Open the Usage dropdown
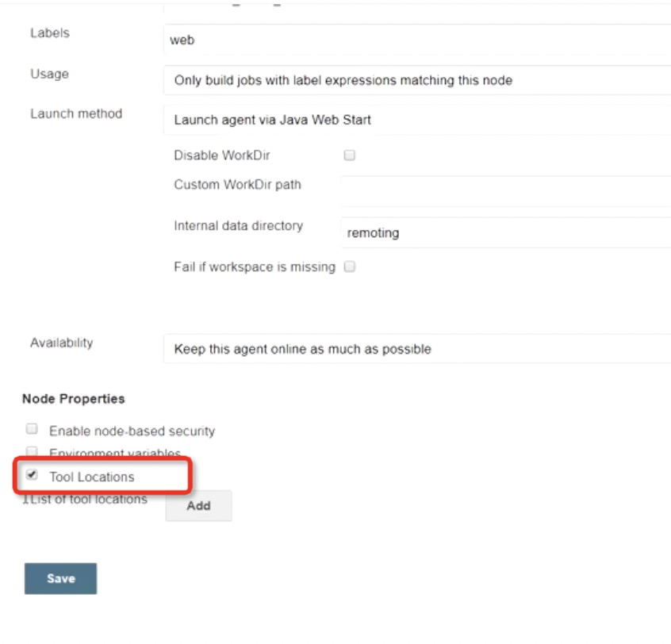The width and height of the screenshot is (671, 644). (416, 80)
